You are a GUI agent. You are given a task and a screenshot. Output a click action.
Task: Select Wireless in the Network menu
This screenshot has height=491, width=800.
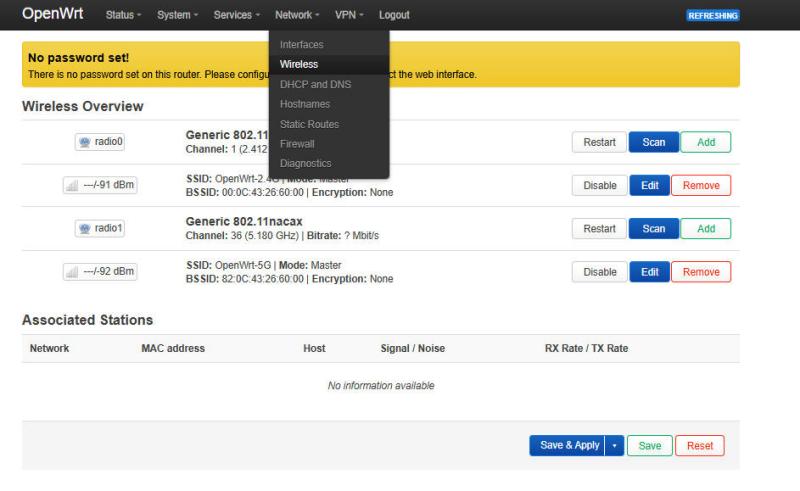(x=329, y=64)
